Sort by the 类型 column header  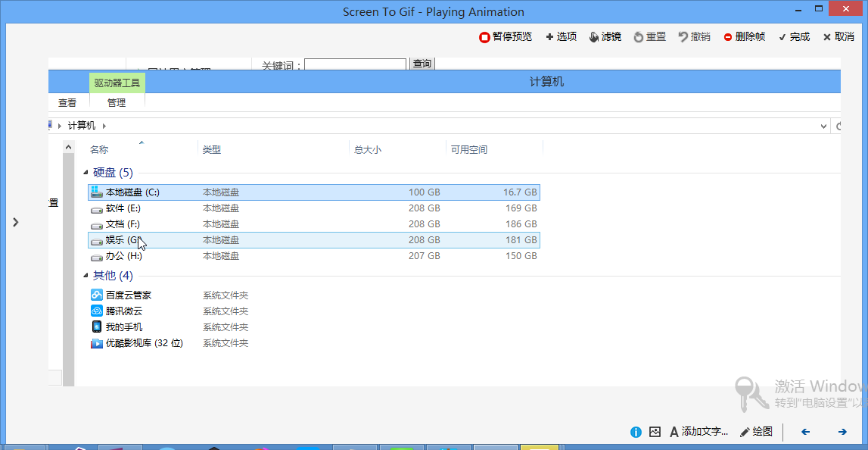point(211,150)
